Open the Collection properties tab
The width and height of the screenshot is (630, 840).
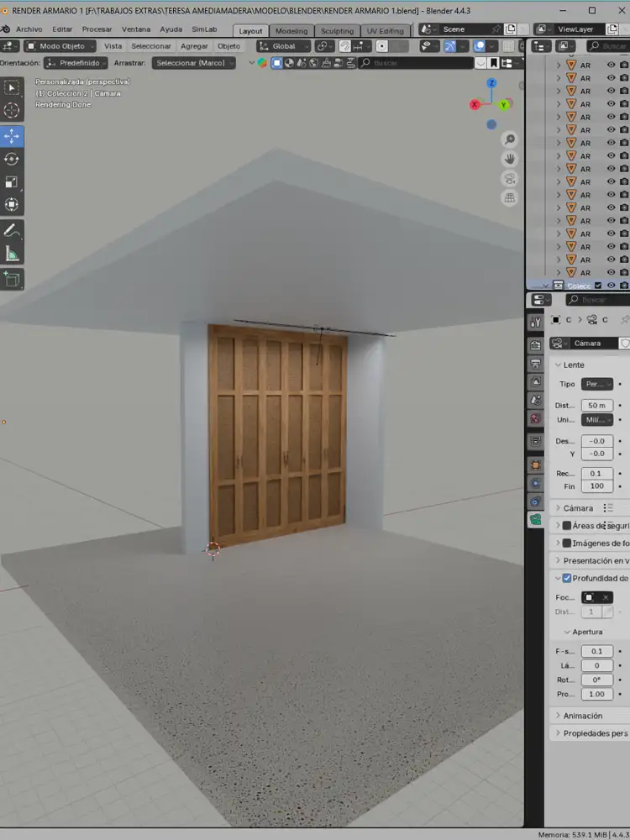[535, 442]
